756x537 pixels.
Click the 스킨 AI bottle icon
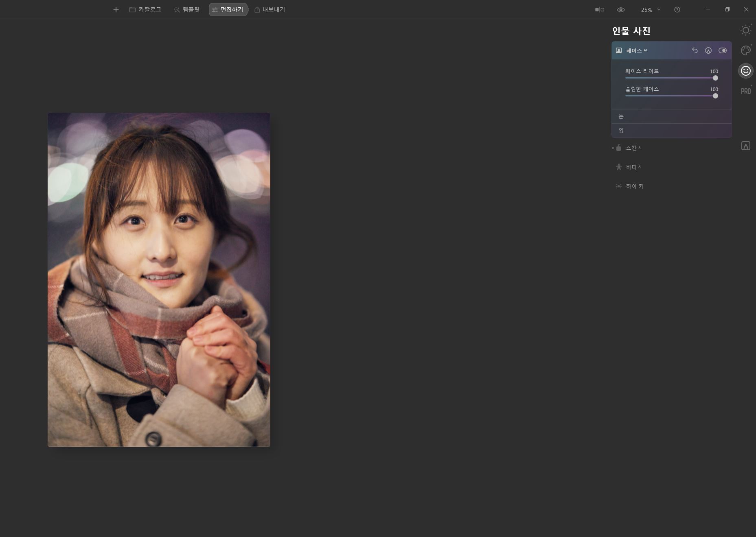click(619, 148)
